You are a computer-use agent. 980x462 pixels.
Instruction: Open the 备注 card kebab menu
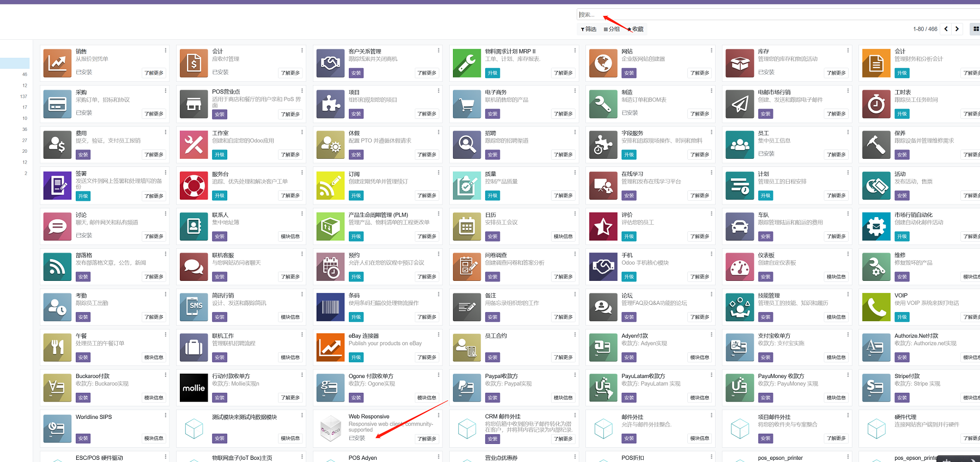575,295
